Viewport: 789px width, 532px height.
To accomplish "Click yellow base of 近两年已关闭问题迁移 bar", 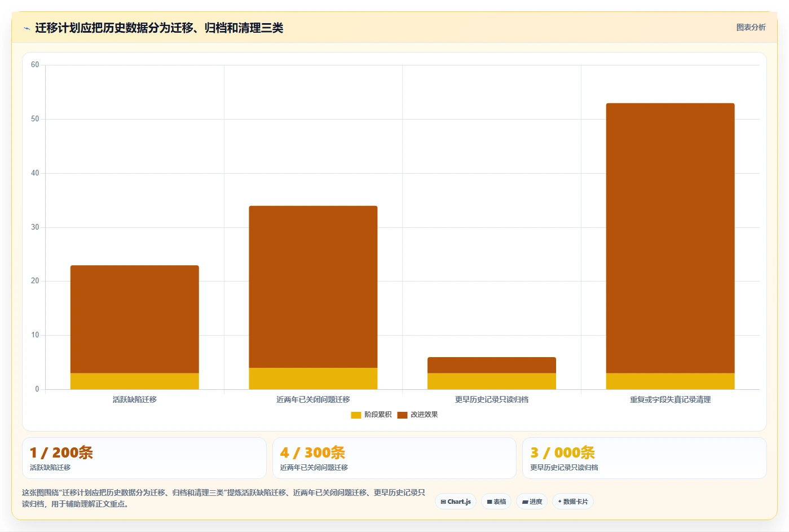I will [313, 379].
